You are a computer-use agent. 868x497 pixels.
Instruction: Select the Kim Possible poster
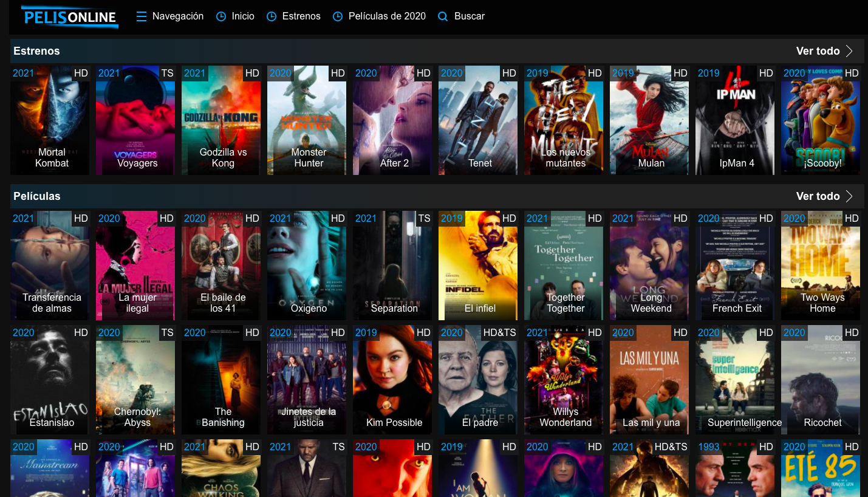click(392, 380)
